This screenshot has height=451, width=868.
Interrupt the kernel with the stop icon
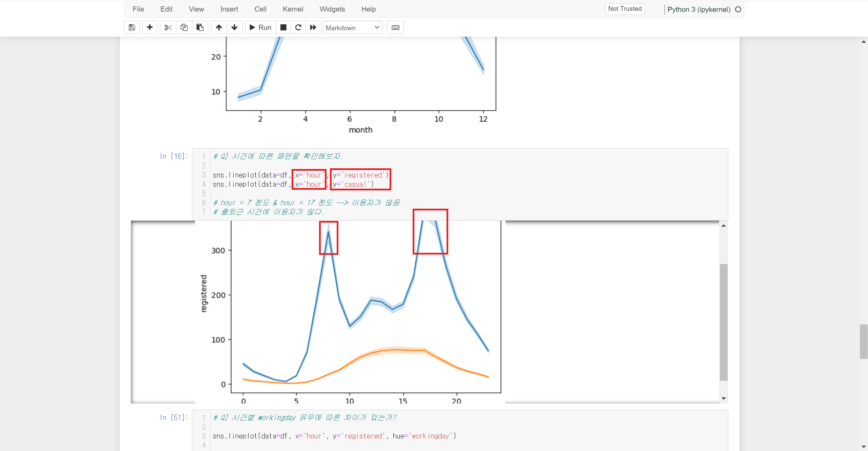click(x=283, y=27)
